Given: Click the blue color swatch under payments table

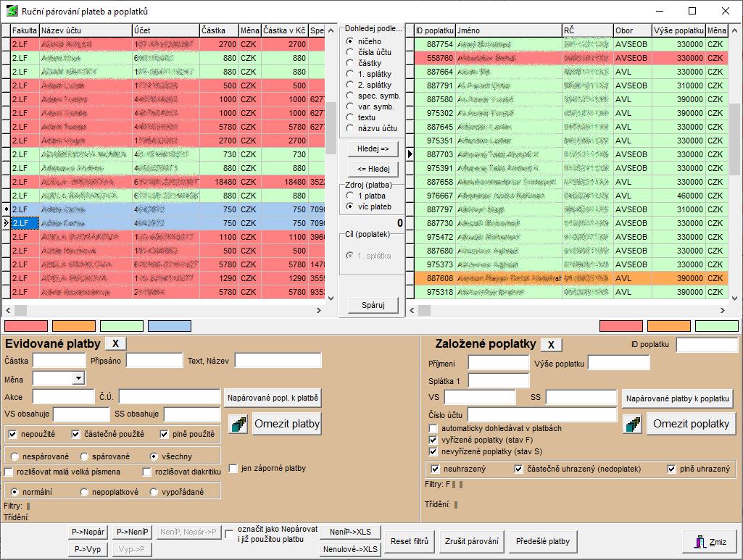Looking at the screenshot, I should [169, 326].
